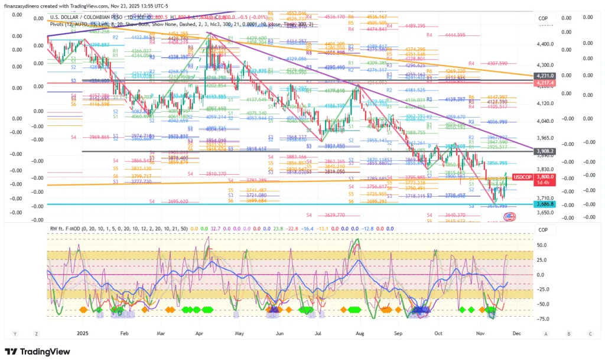The image size is (605, 364).
Task: Click the US flag event icon on chart
Action: [508, 217]
